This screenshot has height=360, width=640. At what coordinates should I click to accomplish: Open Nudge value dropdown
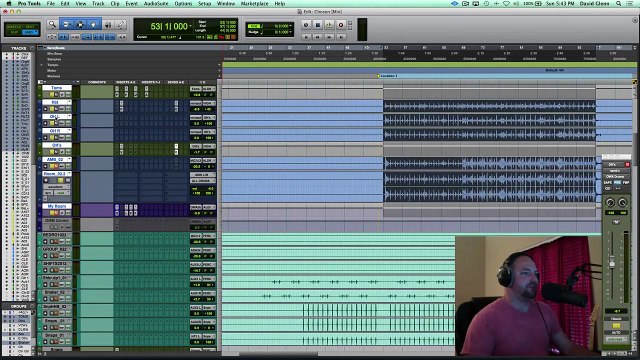(x=291, y=32)
